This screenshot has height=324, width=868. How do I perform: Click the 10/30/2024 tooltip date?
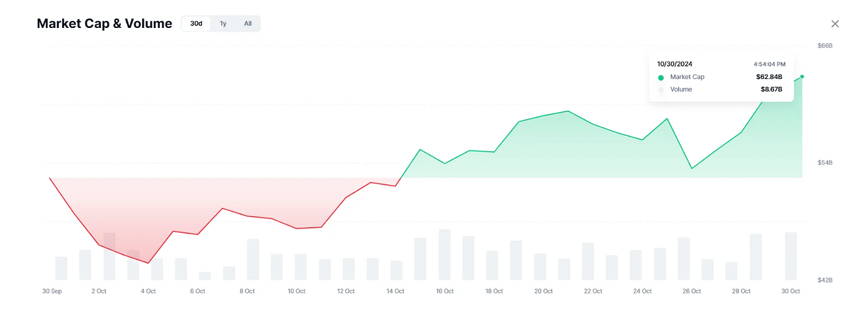click(x=675, y=64)
